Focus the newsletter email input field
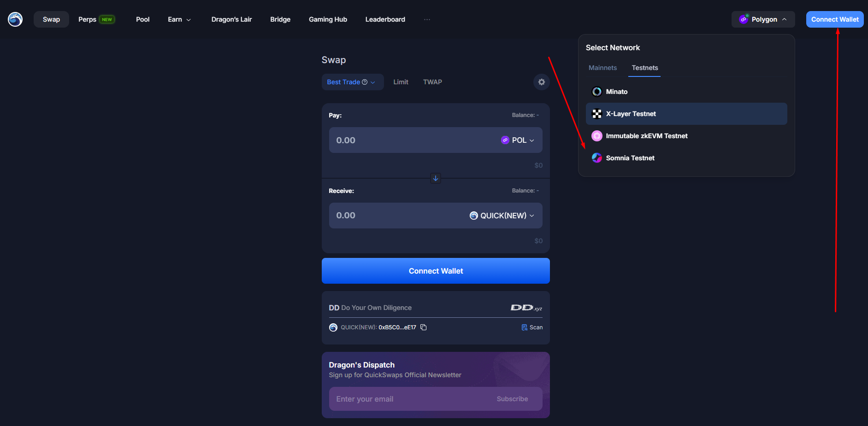 (x=410, y=399)
